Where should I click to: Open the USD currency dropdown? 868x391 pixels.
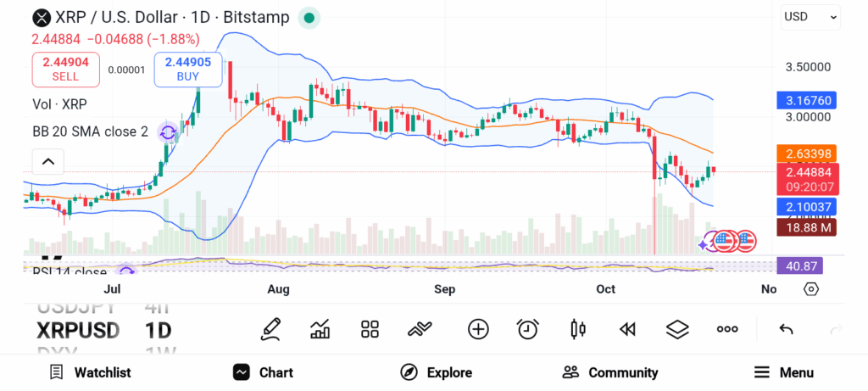point(810,16)
